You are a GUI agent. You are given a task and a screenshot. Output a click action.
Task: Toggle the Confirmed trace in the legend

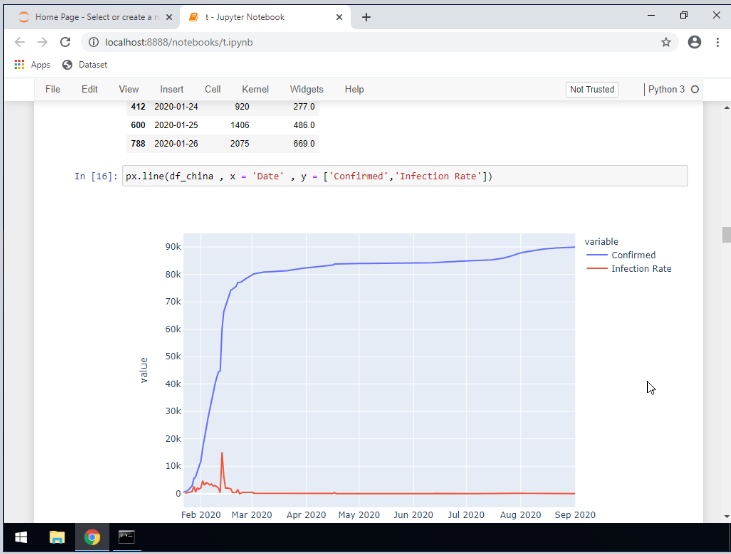[x=621, y=255]
